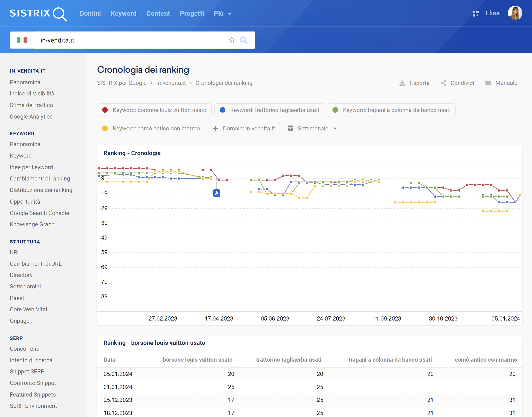Click Esporta export button label
Screen dimensions: 532x417
coord(420,83)
